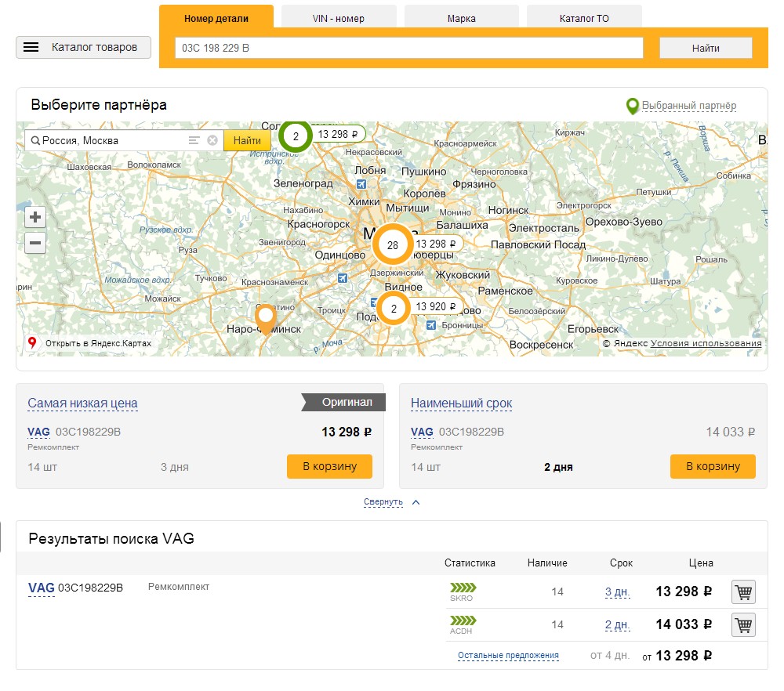This screenshot has width=784, height=691.
Task: Click the Срок column header
Action: tap(621, 563)
